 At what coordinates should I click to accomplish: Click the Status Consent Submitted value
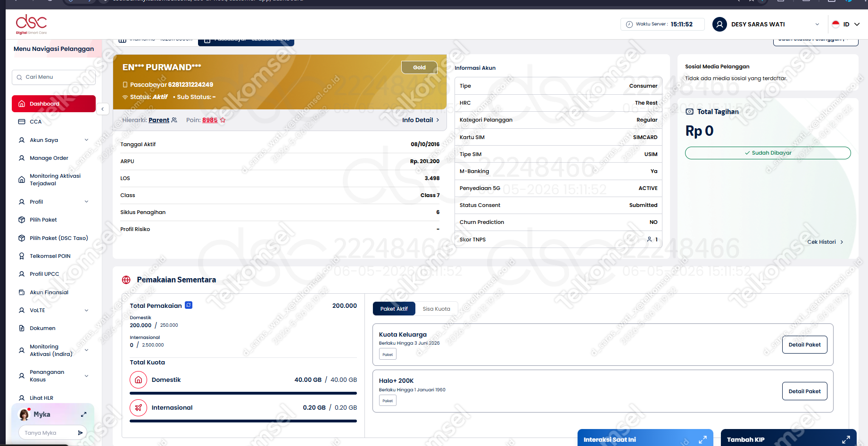tap(644, 205)
